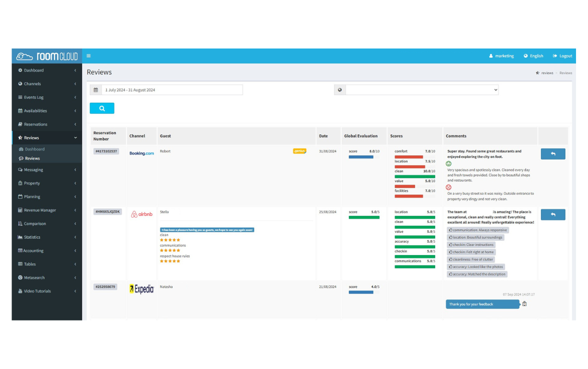Select the Revenue Manager icon in the sidebar
The image size is (588, 369).
(x=20, y=210)
